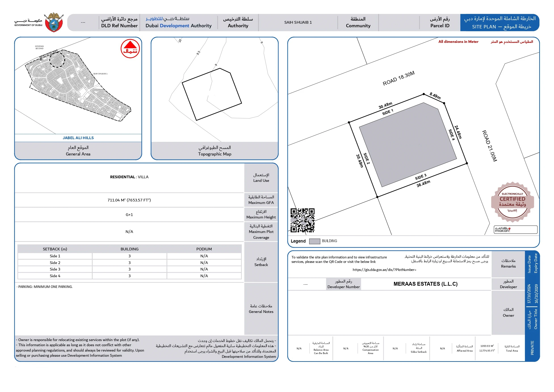This screenshot has height=392, width=554.
Task: Click the Makani logo box
Action: point(515,230)
